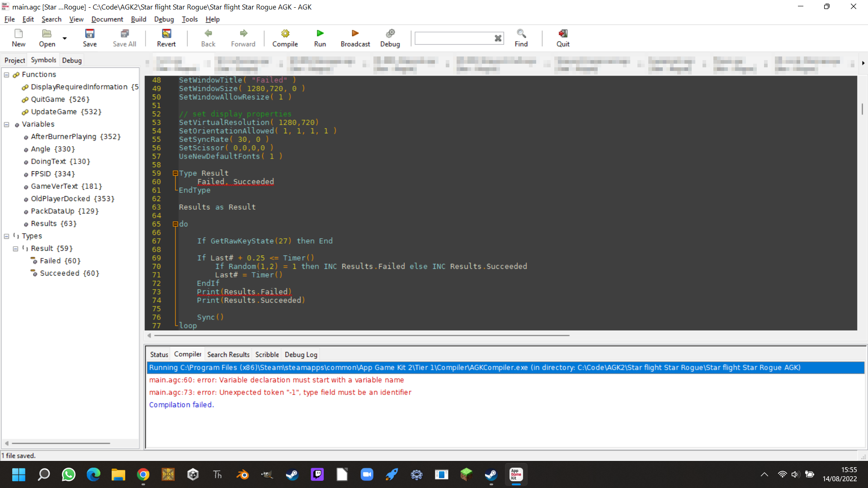Select QuitGame {526} function
This screenshot has height=488, width=868.
[x=56, y=99]
